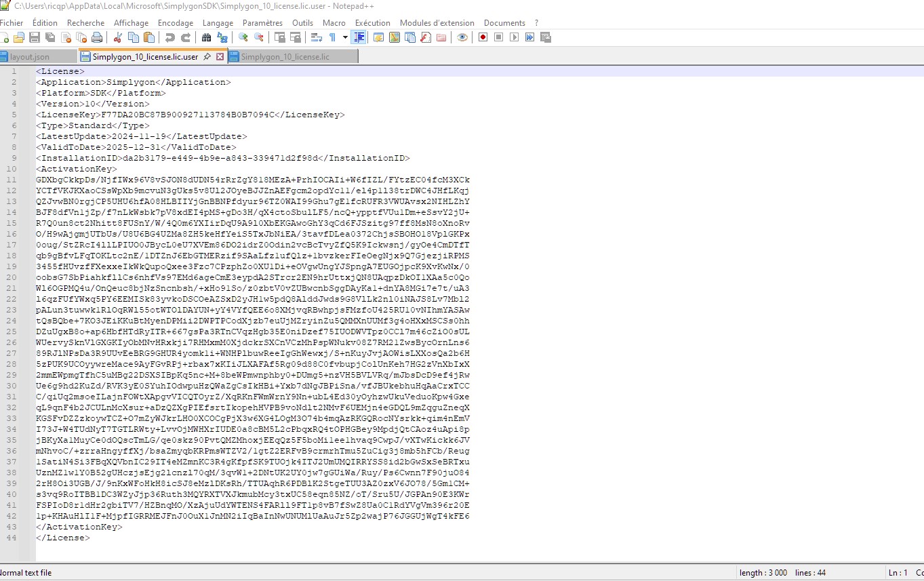Undo the last action with the Undo arrow

pos(169,37)
